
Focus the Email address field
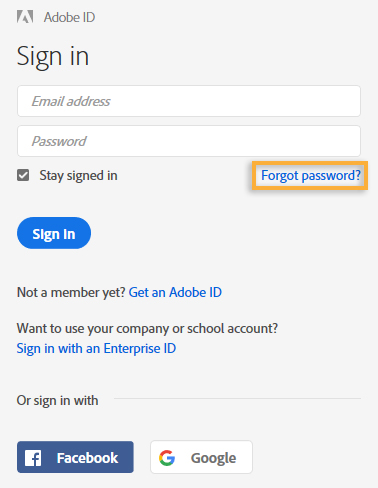[x=189, y=101]
